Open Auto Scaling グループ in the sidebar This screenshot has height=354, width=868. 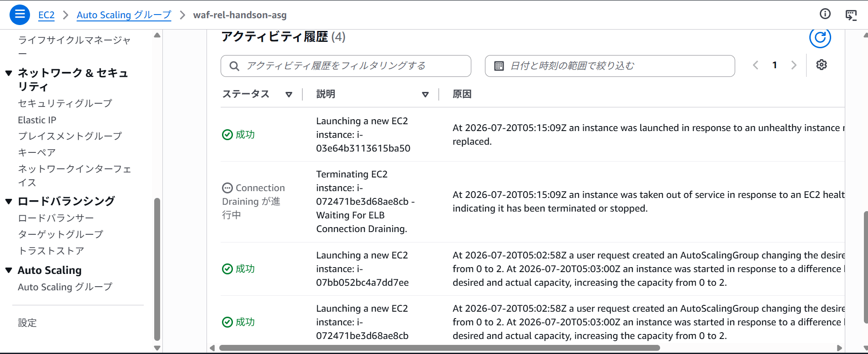tap(65, 287)
